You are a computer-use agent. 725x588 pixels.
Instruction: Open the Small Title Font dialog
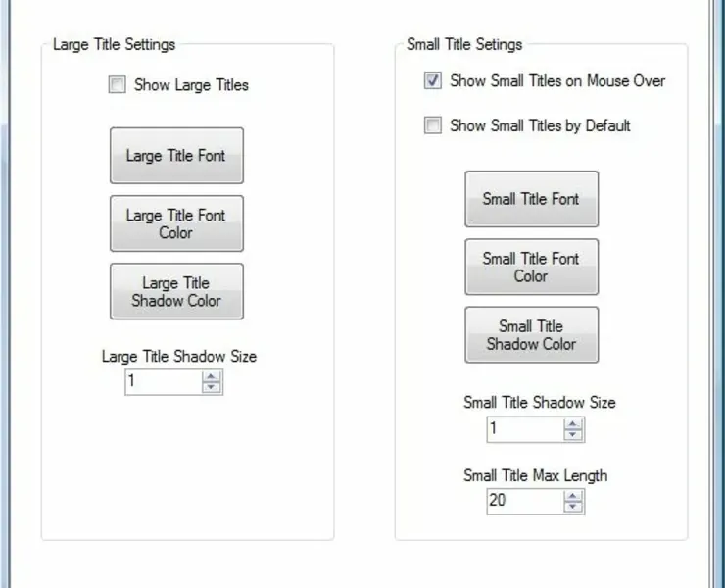531,199
